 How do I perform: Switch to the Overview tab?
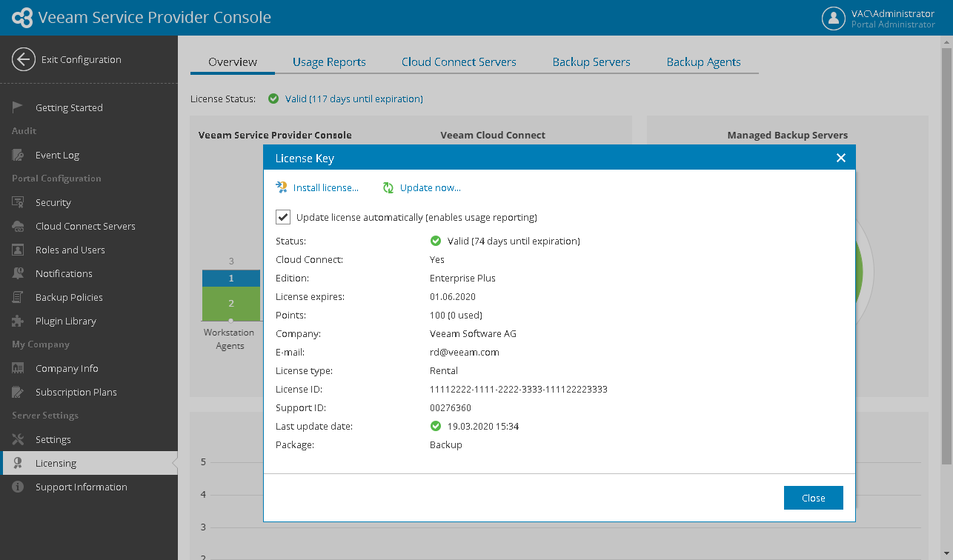[233, 62]
